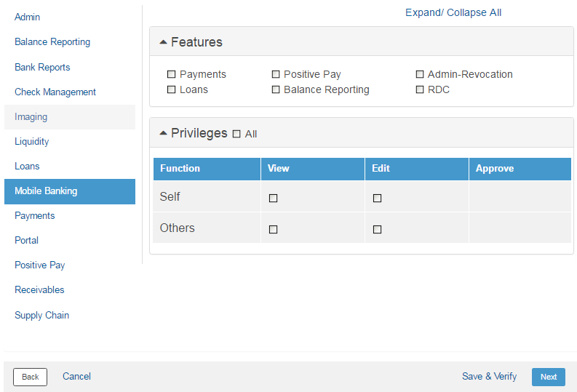The width and height of the screenshot is (577, 392).
Task: Click the Next button
Action: [x=548, y=377]
